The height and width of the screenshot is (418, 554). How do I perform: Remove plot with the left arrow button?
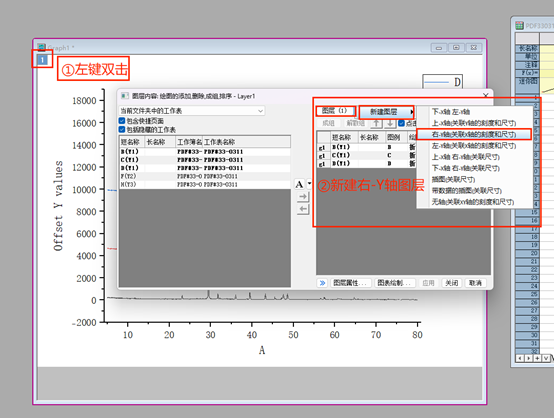pos(303,209)
